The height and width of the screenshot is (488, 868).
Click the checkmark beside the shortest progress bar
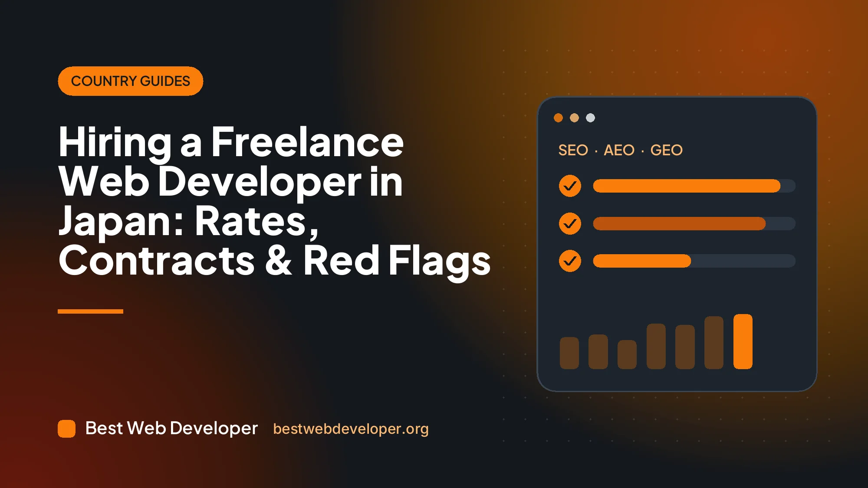[x=570, y=261]
